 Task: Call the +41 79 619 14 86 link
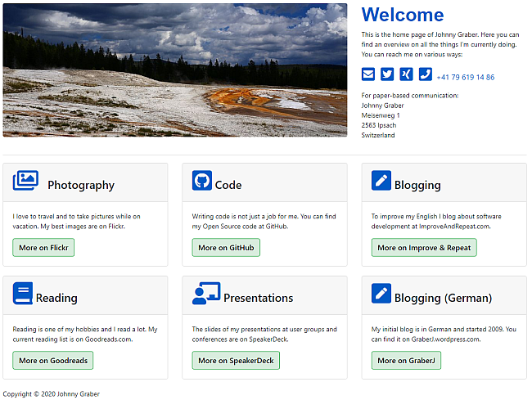(466, 77)
